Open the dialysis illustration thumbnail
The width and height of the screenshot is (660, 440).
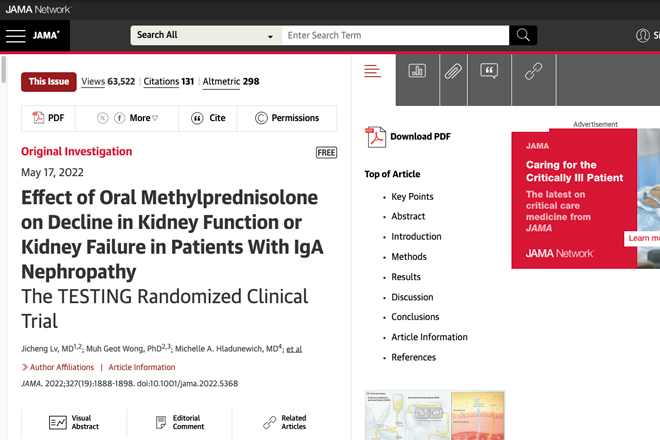coord(434,415)
